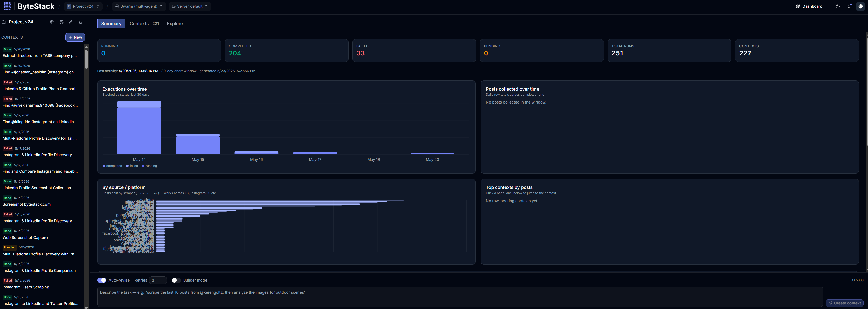Click the CONTEXTS sidebar heading
This screenshot has width=868, height=309.
click(12, 37)
